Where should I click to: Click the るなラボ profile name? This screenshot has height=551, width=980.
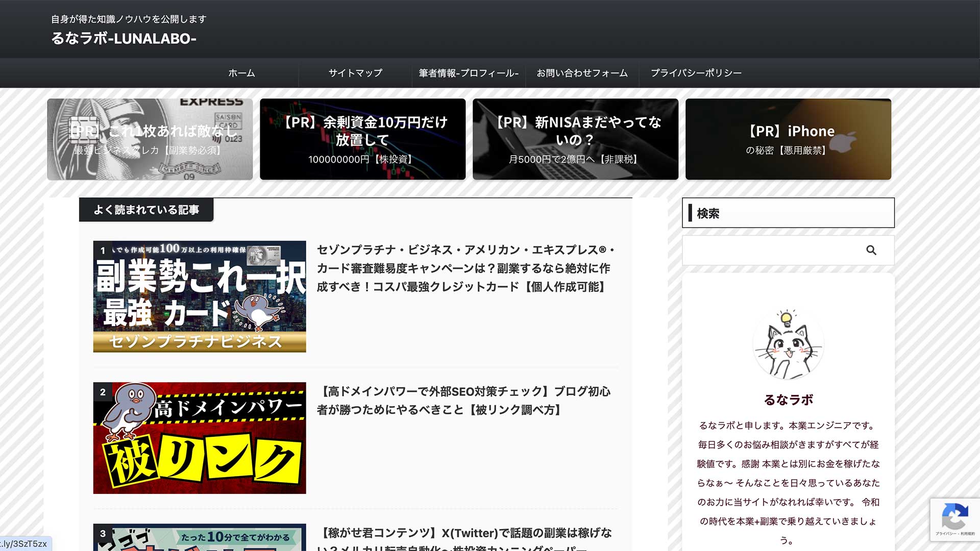pos(788,399)
